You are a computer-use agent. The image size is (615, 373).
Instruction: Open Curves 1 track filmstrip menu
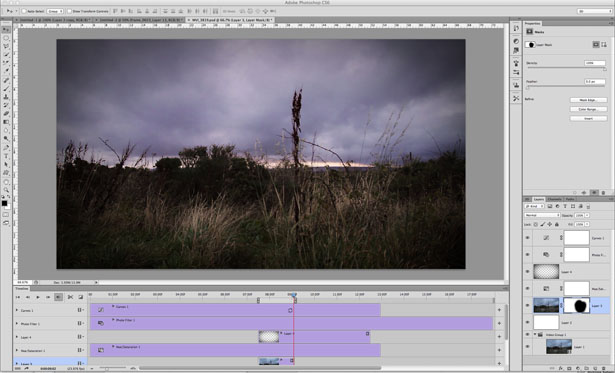click(x=80, y=310)
